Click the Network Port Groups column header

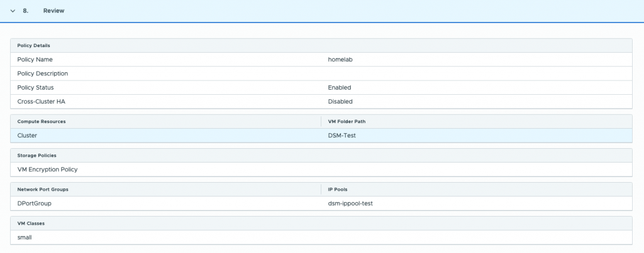click(x=43, y=190)
